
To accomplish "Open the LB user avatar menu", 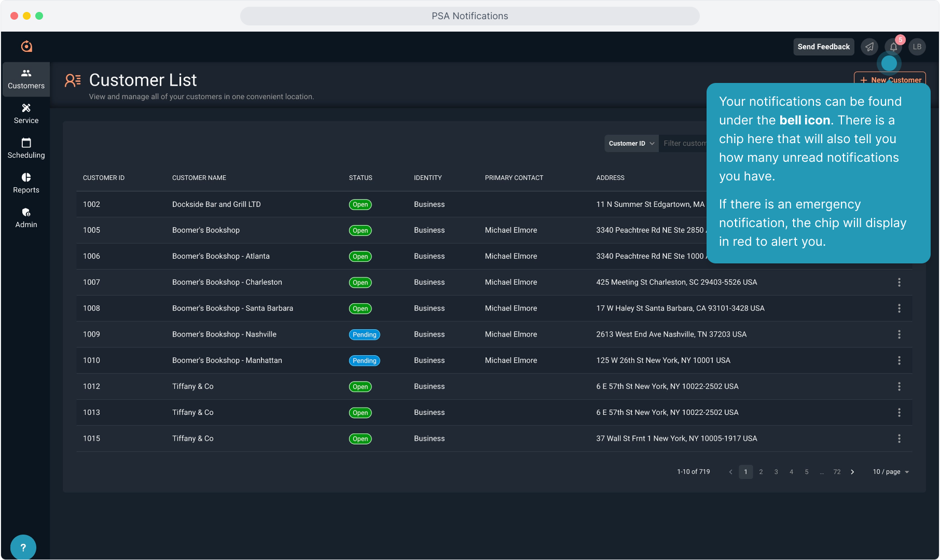I will pos(917,47).
